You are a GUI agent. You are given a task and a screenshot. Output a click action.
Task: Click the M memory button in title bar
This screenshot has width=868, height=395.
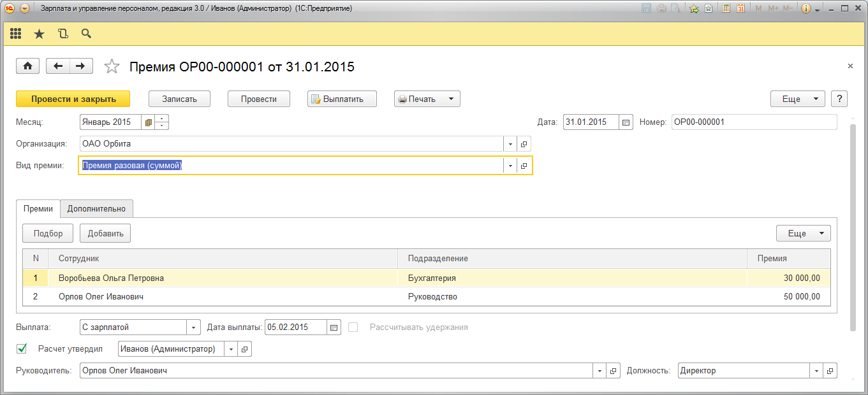(x=758, y=9)
